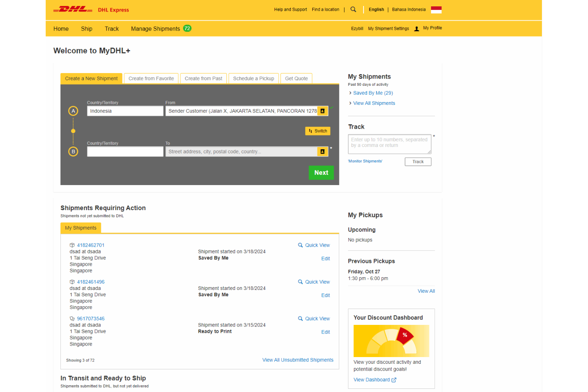Click Help and Support link
The height and width of the screenshot is (392, 588).
[290, 10]
